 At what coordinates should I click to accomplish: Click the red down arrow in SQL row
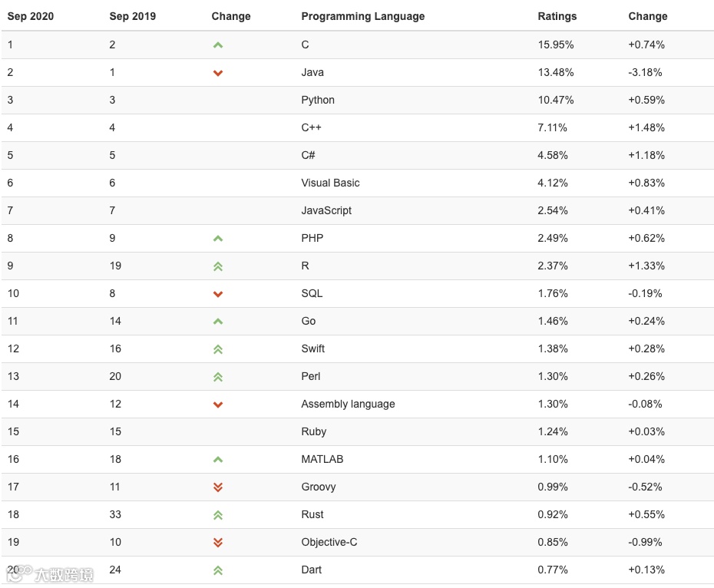point(218,294)
